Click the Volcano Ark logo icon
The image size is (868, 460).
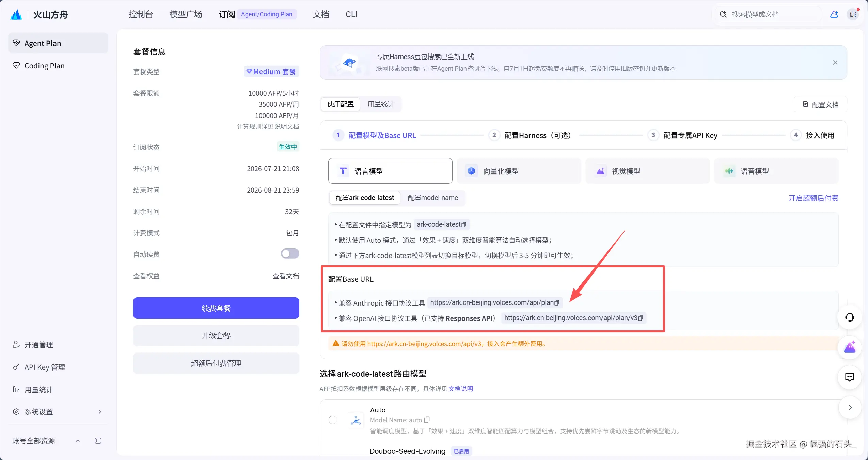click(x=16, y=14)
